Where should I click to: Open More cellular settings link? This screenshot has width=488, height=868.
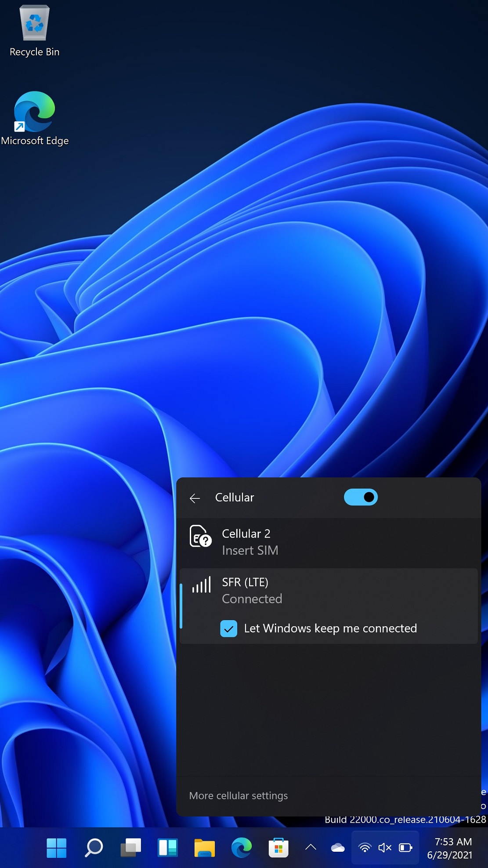coord(238,795)
